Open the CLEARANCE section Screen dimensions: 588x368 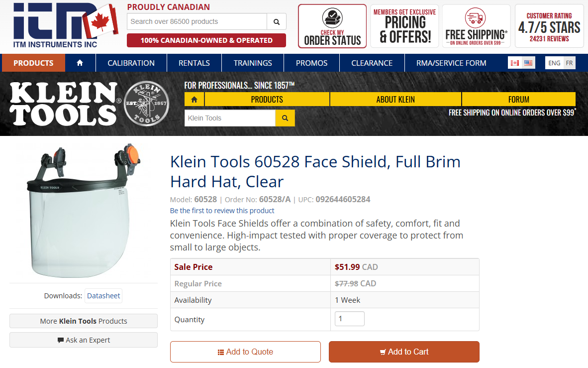[x=372, y=63]
